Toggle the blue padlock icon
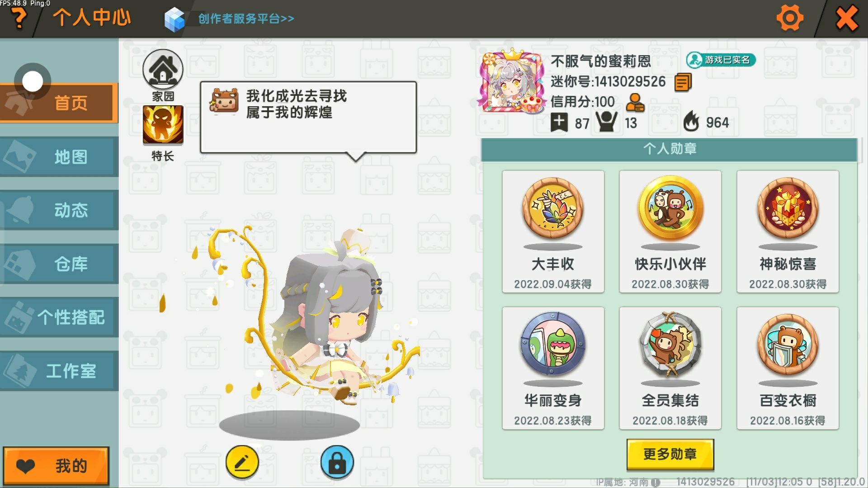The height and width of the screenshot is (488, 868). click(x=337, y=462)
